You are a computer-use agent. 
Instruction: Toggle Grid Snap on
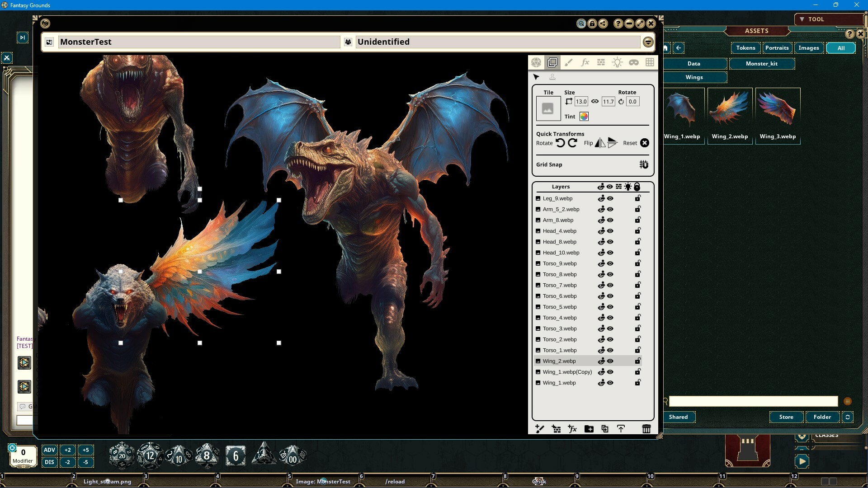[x=643, y=164]
